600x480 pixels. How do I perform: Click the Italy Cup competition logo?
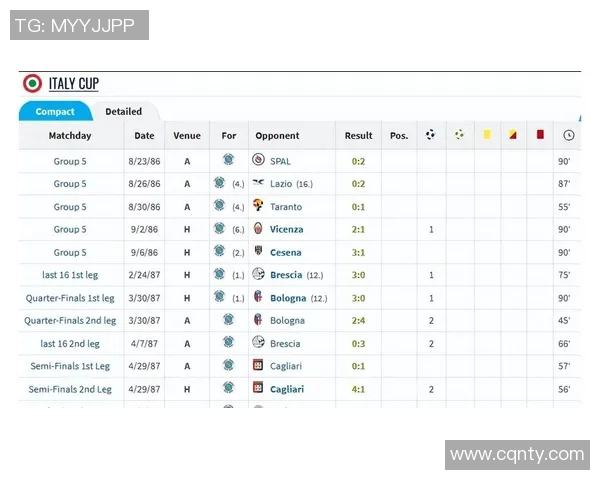(32, 84)
